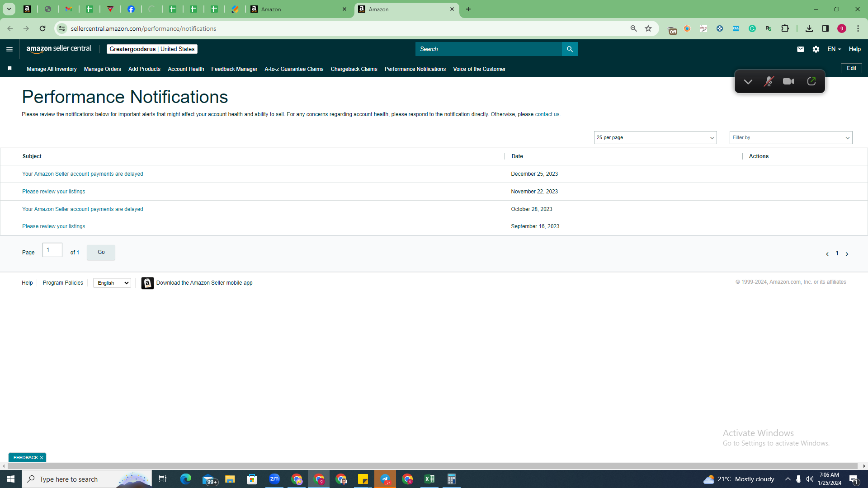Click the page number input field
This screenshot has height=488, width=868.
pyautogui.click(x=52, y=250)
